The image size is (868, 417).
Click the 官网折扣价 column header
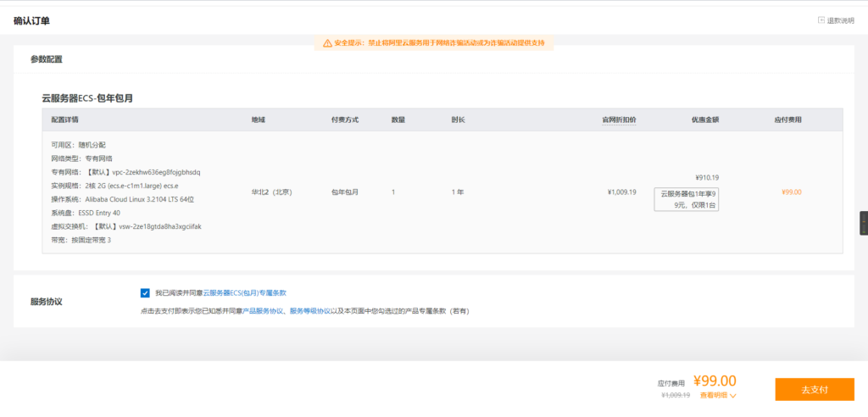[x=619, y=120]
